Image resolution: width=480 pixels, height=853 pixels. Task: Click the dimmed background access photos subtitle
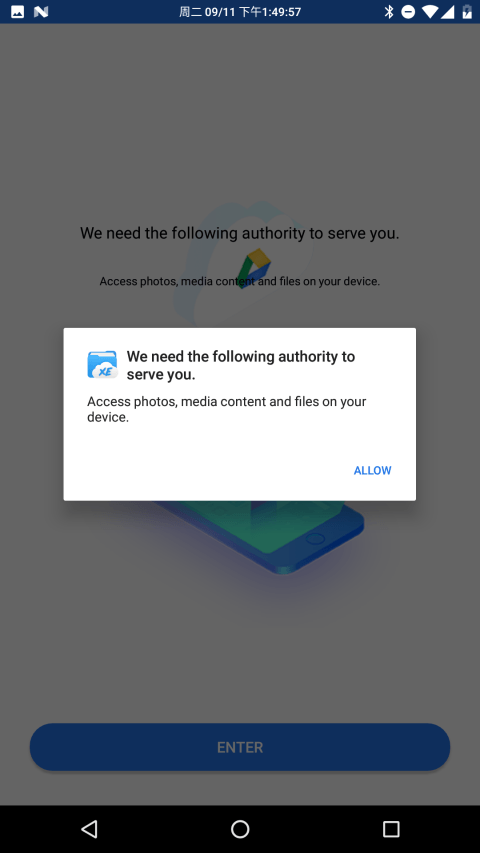click(239, 281)
